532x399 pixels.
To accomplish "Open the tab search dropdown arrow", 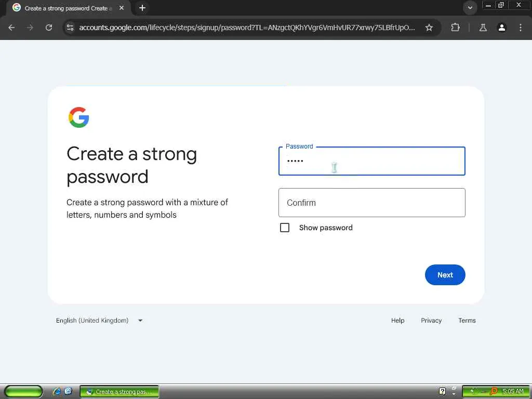I will (470, 7).
